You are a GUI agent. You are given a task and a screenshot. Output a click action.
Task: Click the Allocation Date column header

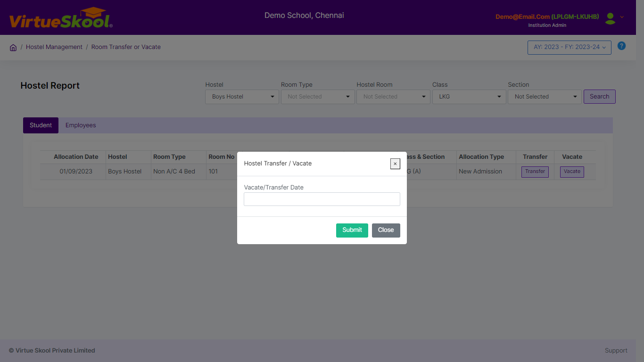coord(76,157)
